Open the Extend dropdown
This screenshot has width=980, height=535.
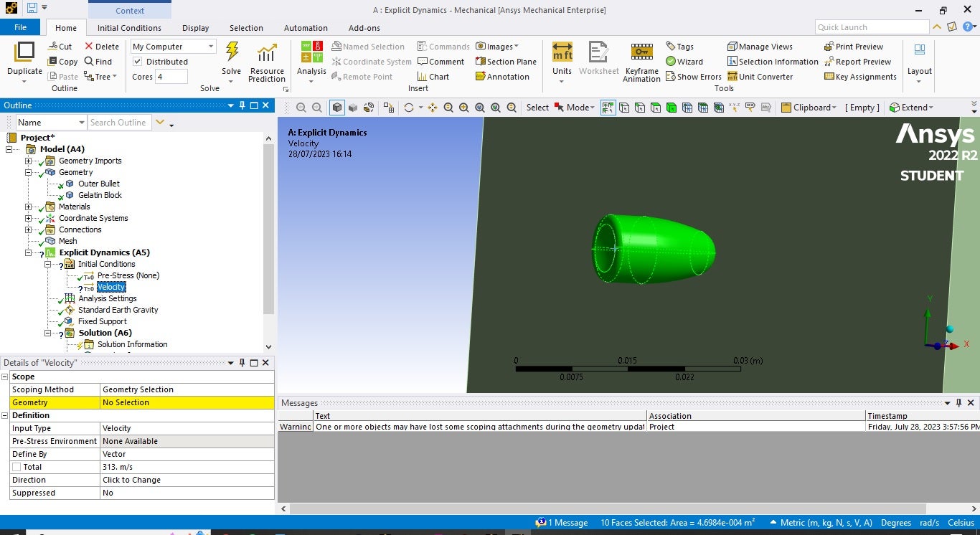click(x=911, y=108)
